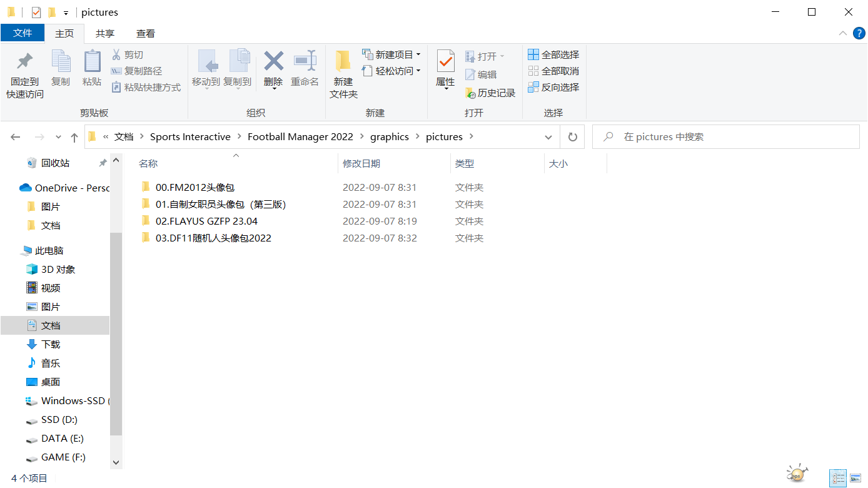Click the History (历史记录) icon
868x488 pixels.
[x=471, y=93]
